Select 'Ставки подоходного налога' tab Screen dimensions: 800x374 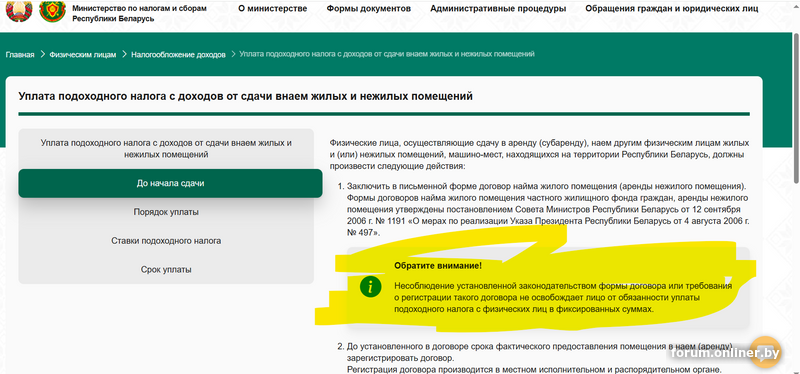coord(166,240)
